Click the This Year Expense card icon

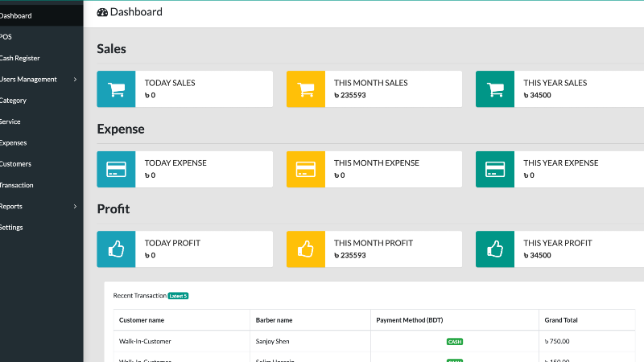coord(495,169)
